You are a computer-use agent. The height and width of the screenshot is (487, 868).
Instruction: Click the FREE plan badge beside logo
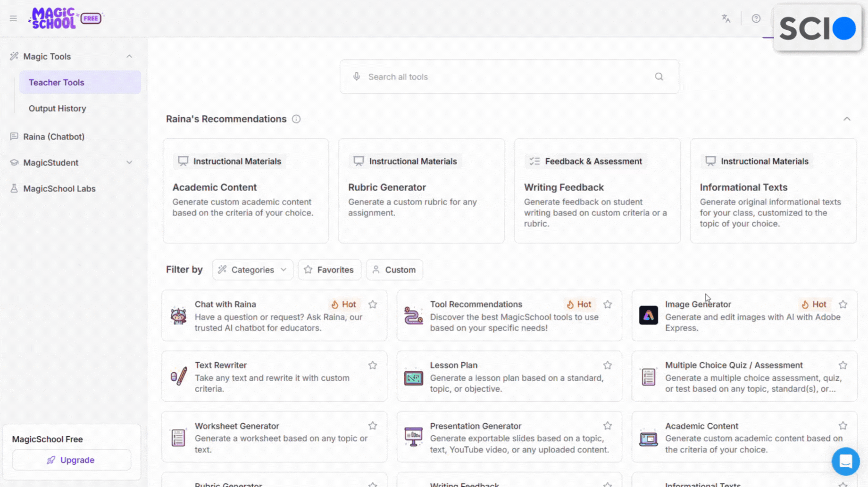click(91, 18)
